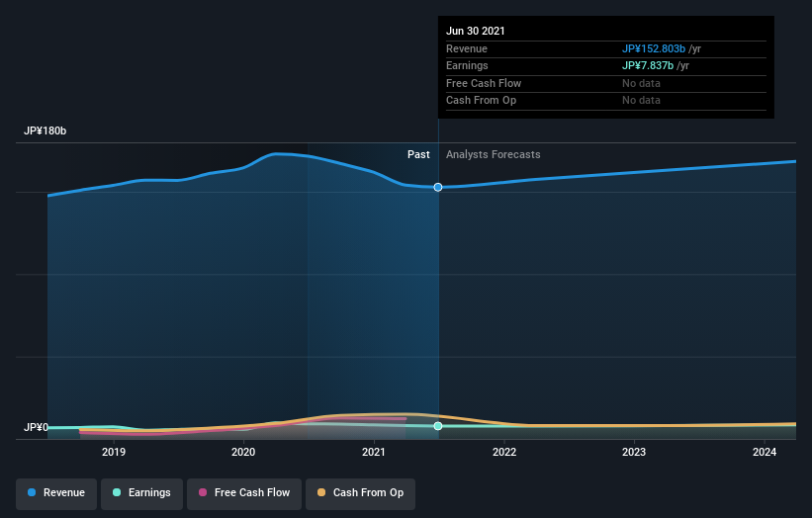Click No data beside Free Cash Flow
Viewport: 812px width, 518px height.
[641, 83]
